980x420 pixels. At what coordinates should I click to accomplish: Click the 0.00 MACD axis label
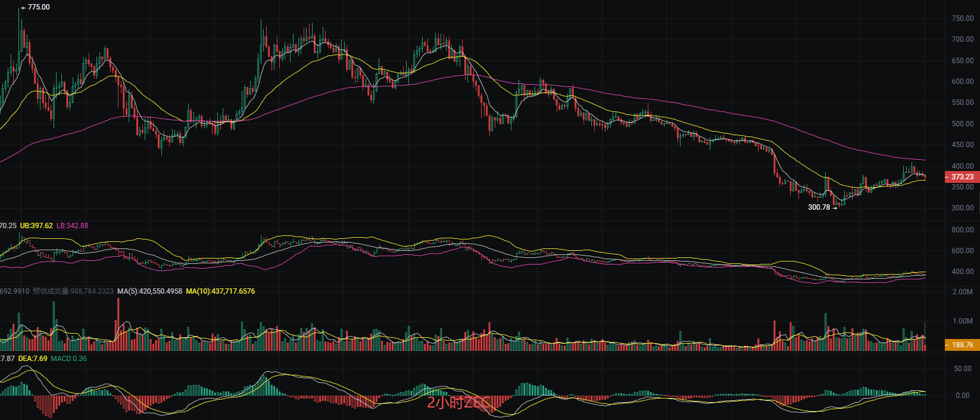point(962,396)
